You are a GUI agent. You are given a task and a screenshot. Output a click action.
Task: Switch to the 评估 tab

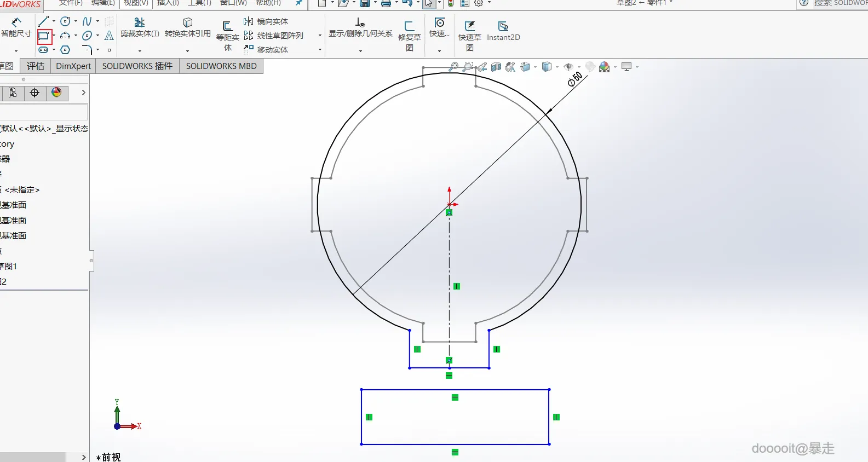(36, 66)
